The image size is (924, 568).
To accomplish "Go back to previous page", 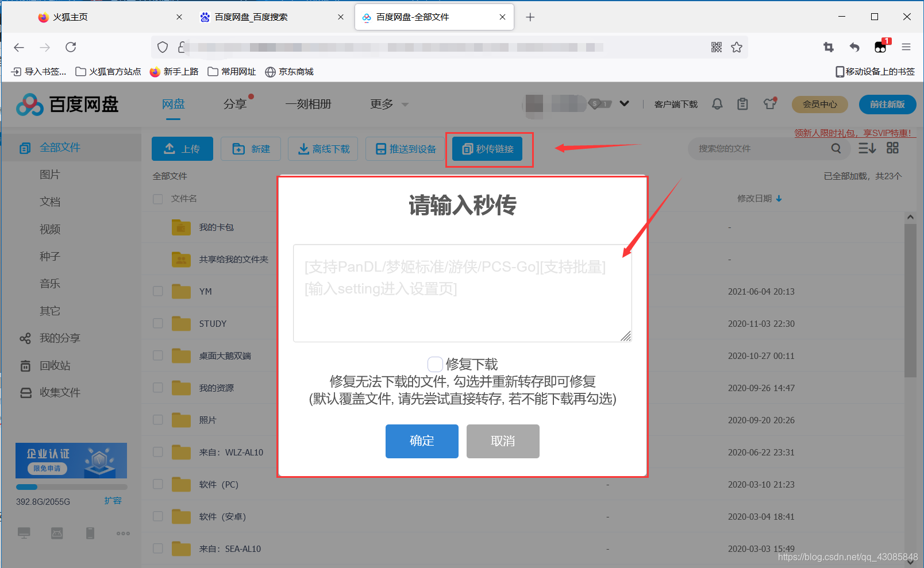I will (19, 47).
